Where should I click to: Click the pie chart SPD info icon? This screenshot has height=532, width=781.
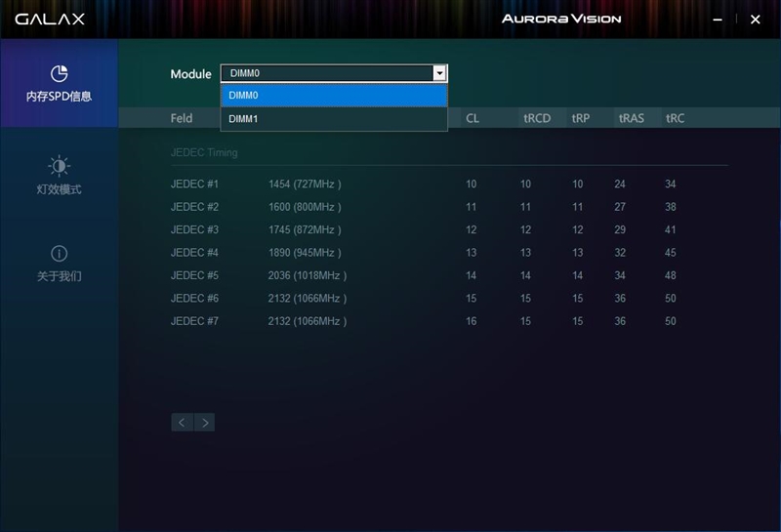[x=59, y=73]
